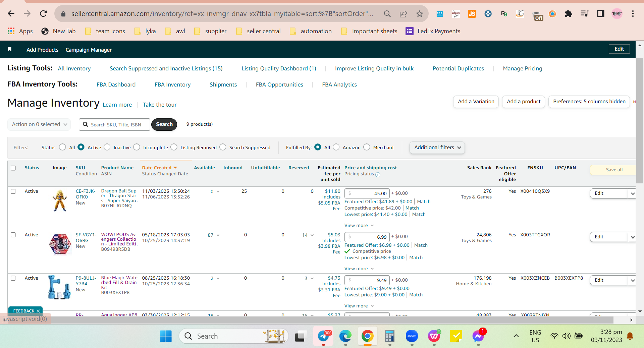Sort by Date Created column

click(159, 168)
